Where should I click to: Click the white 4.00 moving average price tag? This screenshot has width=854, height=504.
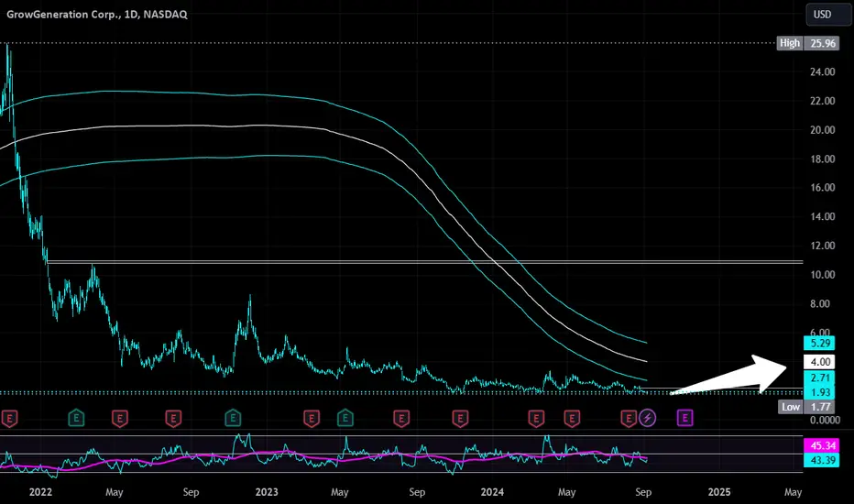[x=819, y=362]
